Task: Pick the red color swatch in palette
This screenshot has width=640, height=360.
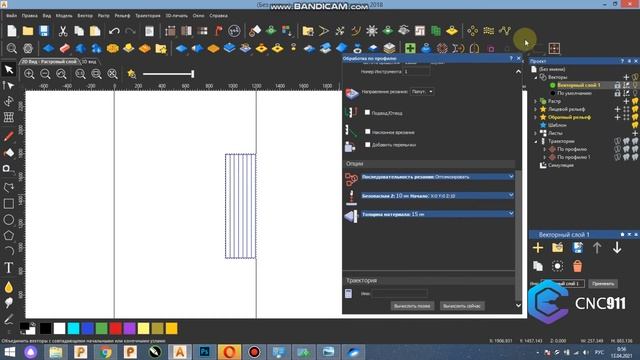Action: coord(116,328)
